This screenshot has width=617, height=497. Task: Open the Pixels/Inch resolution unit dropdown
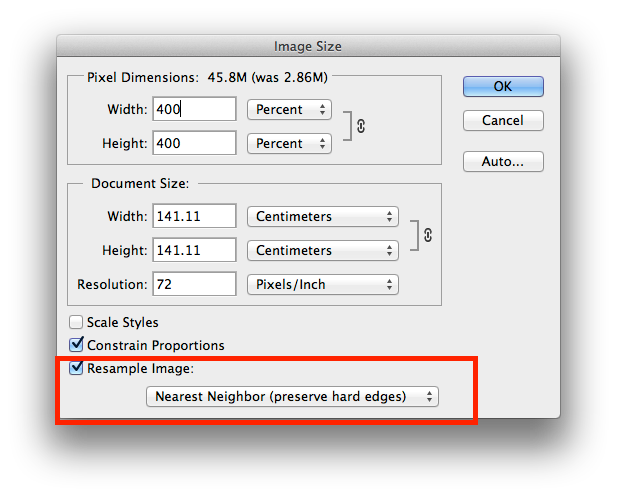click(322, 284)
